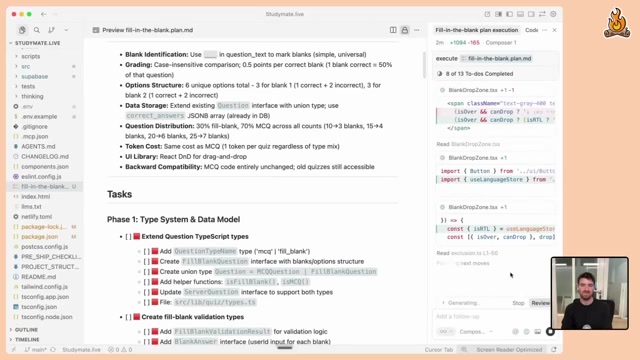Expand the supabase folder
Screen dimensions: 640x360
(35, 76)
